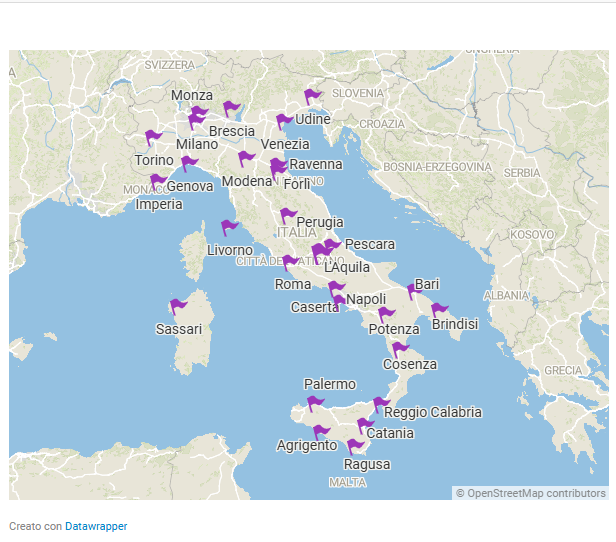This screenshot has width=616, height=542.
Task: Click the Roma label text
Action: (x=293, y=284)
